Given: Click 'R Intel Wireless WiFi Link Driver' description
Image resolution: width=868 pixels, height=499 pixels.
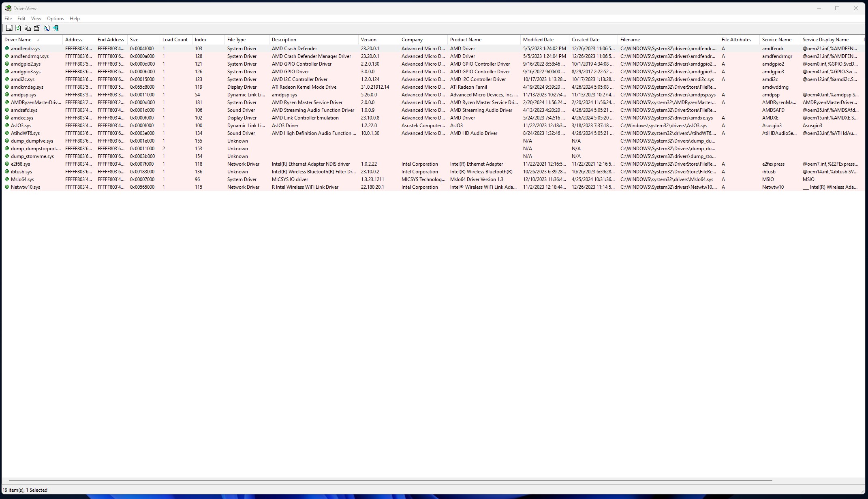Looking at the screenshot, I should pos(305,187).
